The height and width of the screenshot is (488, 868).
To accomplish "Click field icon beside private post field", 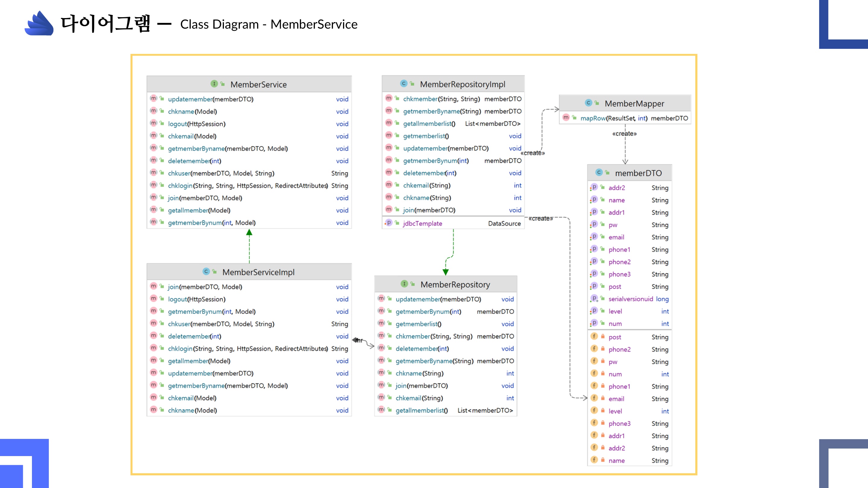I will pos(594,336).
